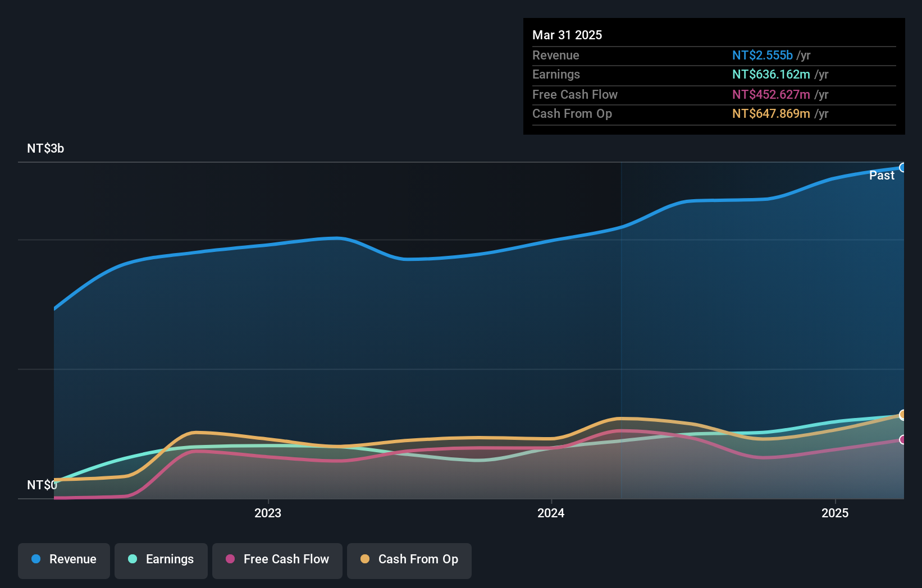Toggle the Cash From Op legend button

point(409,561)
